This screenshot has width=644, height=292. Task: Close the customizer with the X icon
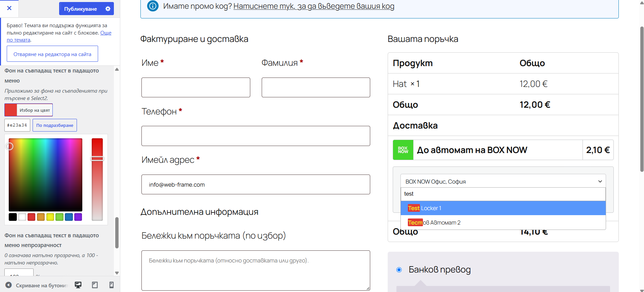(x=9, y=8)
